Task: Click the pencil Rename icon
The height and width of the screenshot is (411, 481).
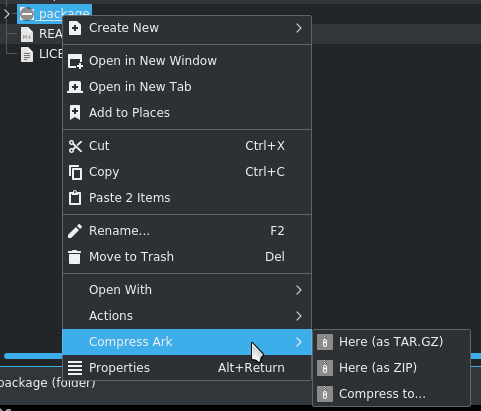Action: [x=75, y=231]
